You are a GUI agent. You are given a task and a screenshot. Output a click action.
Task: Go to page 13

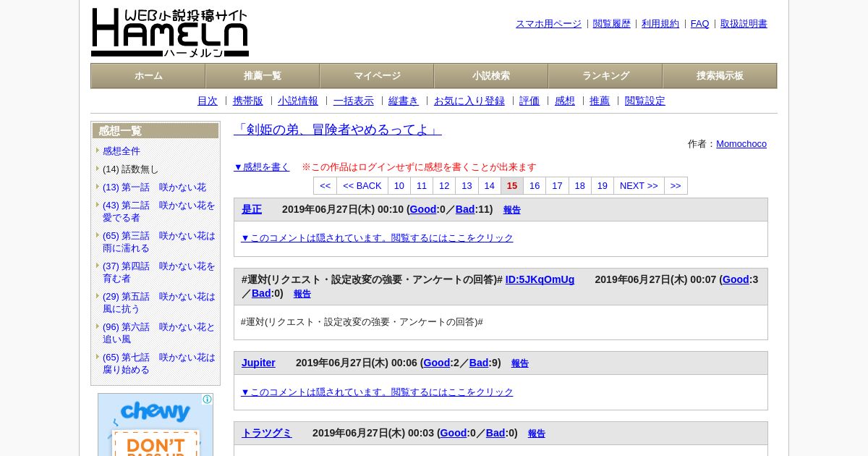tap(467, 186)
